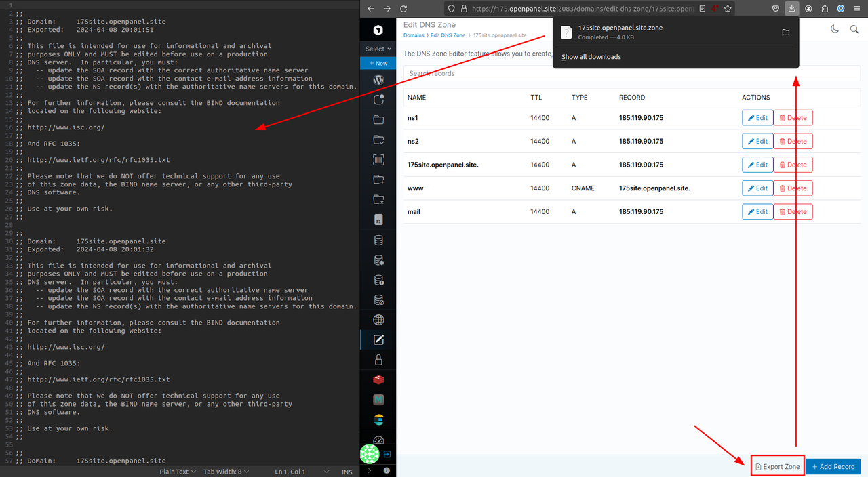Open the File Manager folder icon in sidebar
868x477 pixels.
[x=378, y=120]
